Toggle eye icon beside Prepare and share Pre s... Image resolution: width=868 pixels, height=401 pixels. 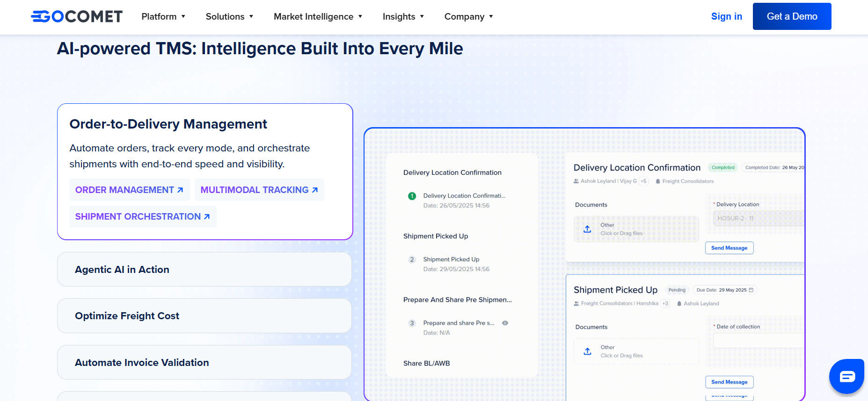pyautogui.click(x=505, y=323)
